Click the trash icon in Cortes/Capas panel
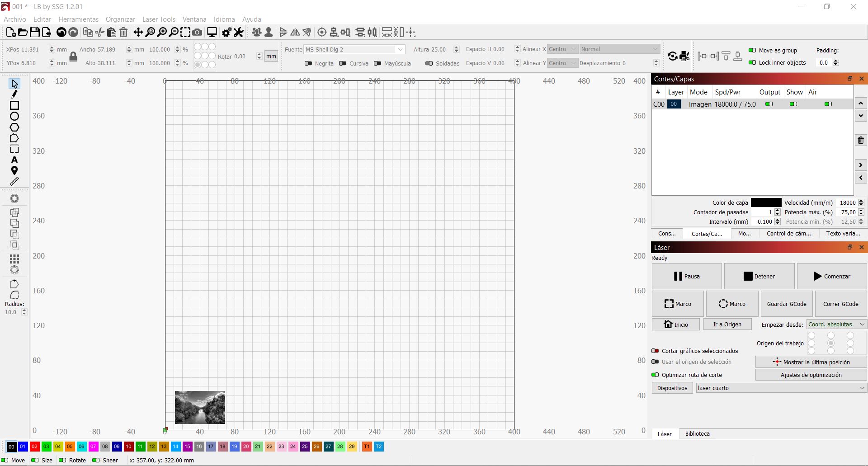This screenshot has width=868, height=466. (x=861, y=140)
